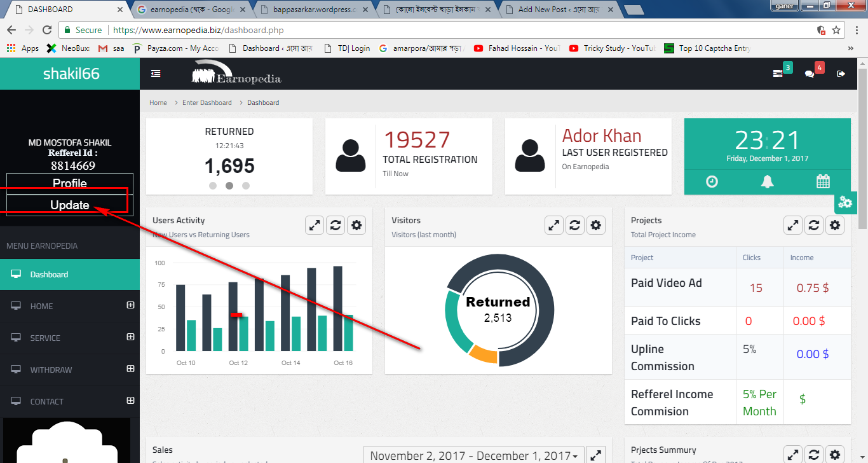This screenshot has width=868, height=463.
Task: Select the third carousel dot under Returned
Action: 246,186
